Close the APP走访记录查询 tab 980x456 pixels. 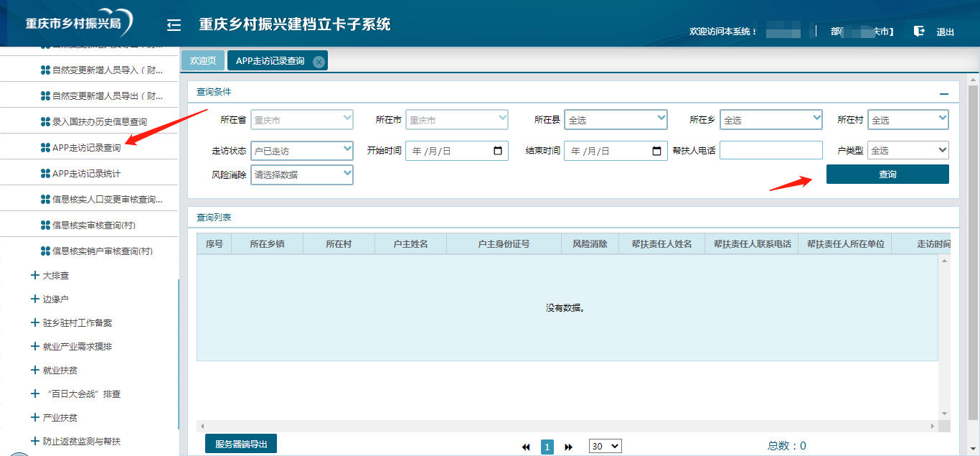(x=319, y=62)
